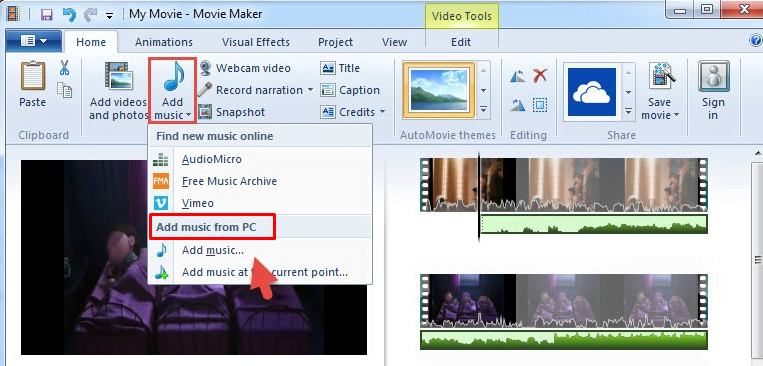Take a Snapshot of the preview

pos(232,112)
